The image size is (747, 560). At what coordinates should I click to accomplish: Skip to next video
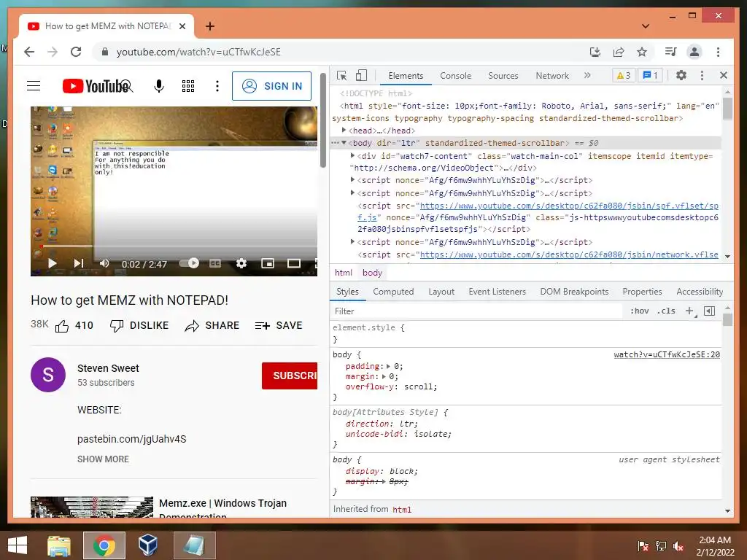(79, 263)
